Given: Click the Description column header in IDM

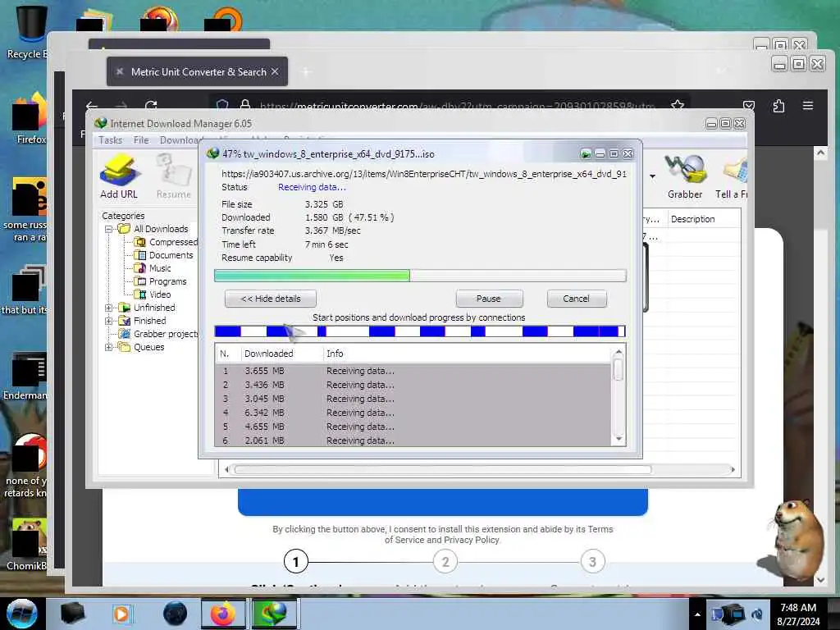Looking at the screenshot, I should click(x=703, y=219).
